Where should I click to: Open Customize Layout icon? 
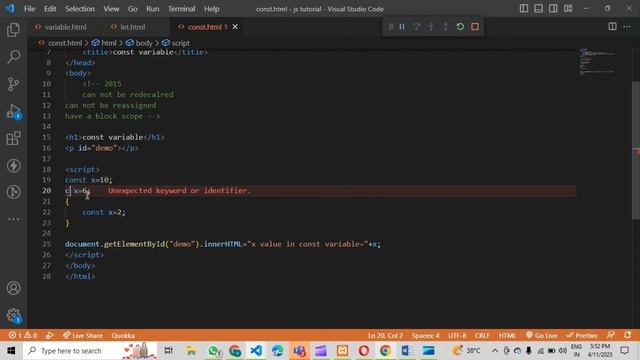(568, 9)
